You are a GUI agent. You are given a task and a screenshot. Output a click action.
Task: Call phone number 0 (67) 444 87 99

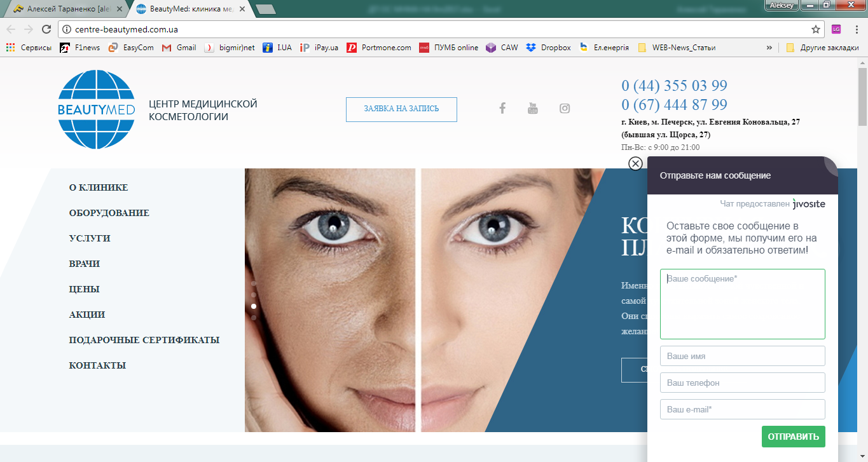tap(674, 105)
